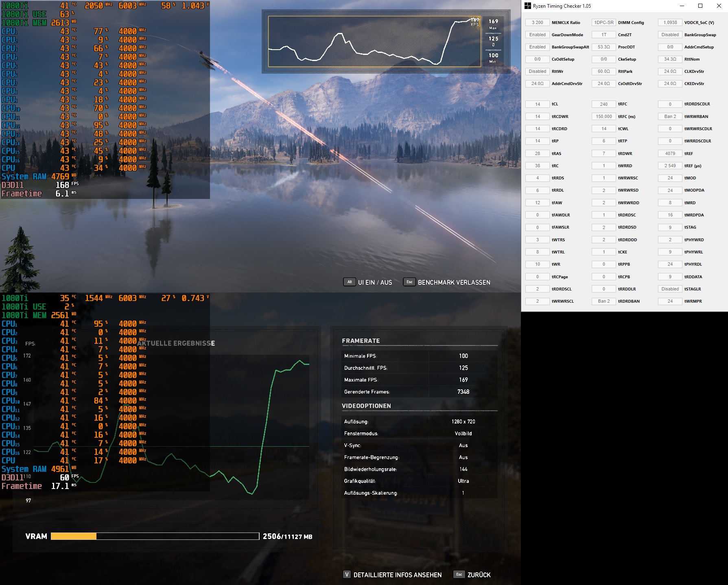The image size is (728, 585).
Task: Click the tRC value 38
Action: coord(538,166)
